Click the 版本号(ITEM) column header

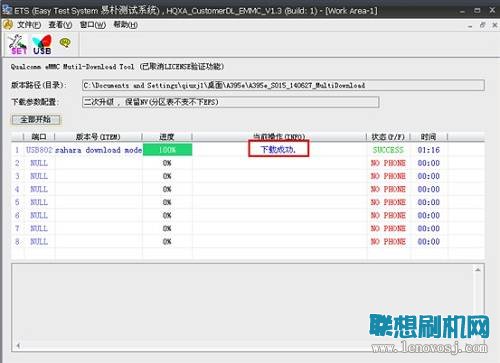(98, 137)
